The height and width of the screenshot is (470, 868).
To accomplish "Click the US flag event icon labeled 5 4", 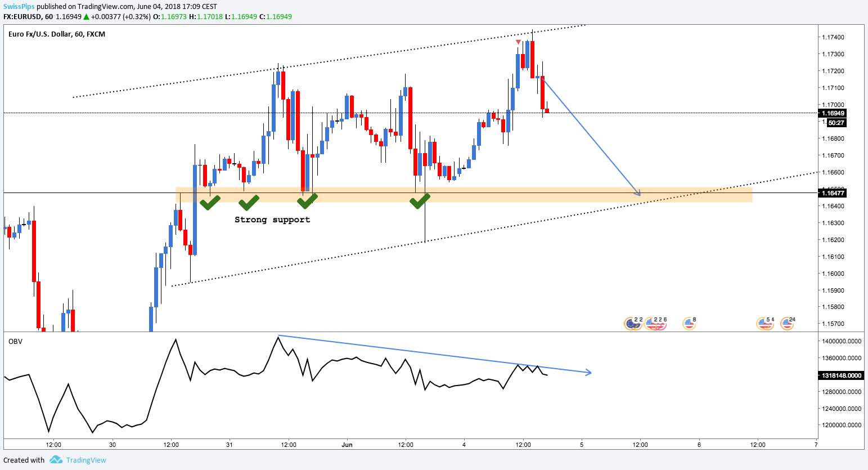I will 764,323.
